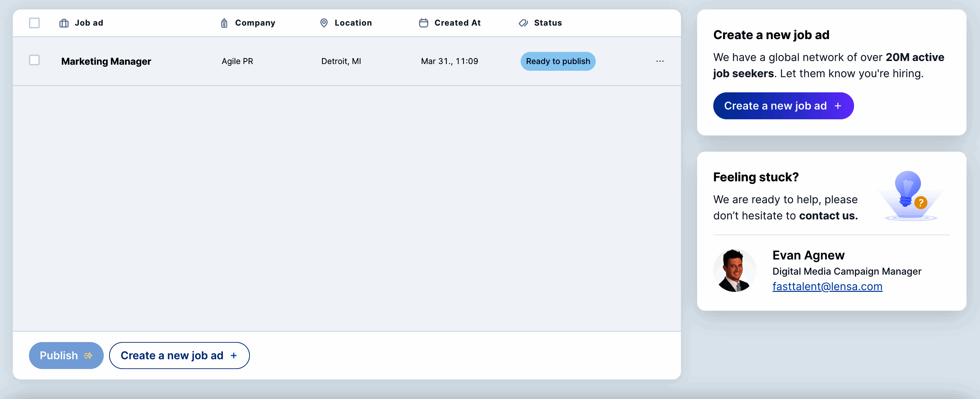Click Evan Agnew's profile photo

[x=734, y=271]
